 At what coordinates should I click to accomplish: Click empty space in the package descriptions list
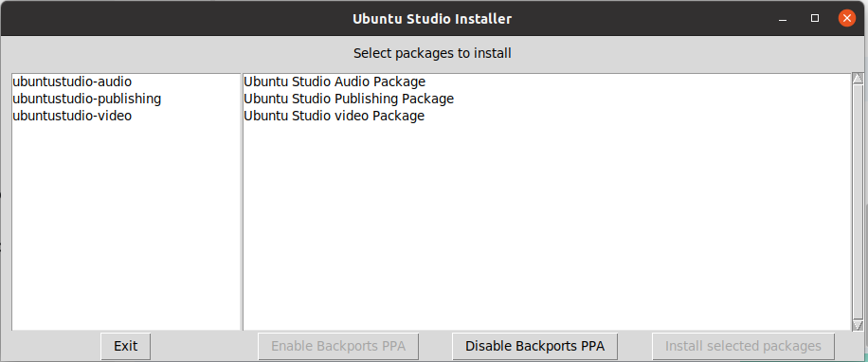point(547,226)
